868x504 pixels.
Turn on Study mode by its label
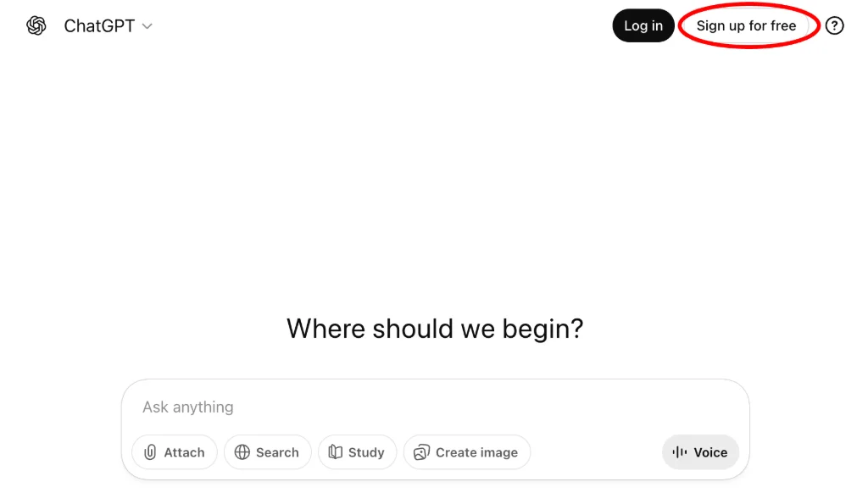pos(366,452)
